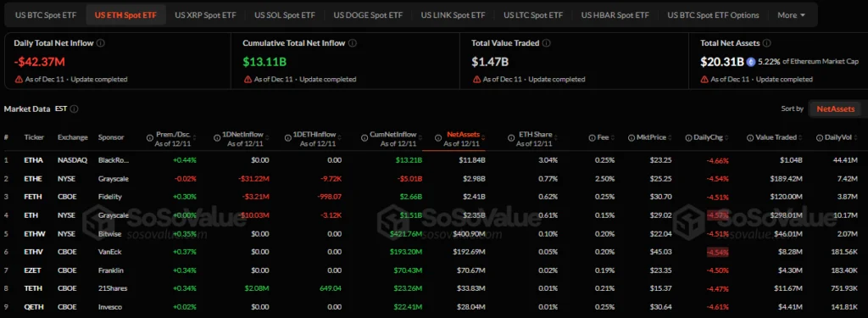Click the $1.47B total value traded
This screenshot has width=868, height=318.
[x=490, y=62]
